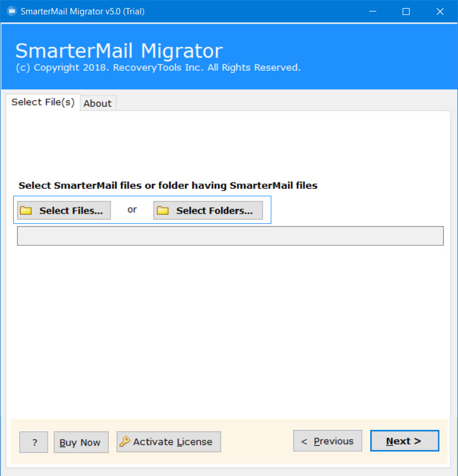458x476 pixels.
Task: Switch to the About tab
Action: [x=97, y=103]
